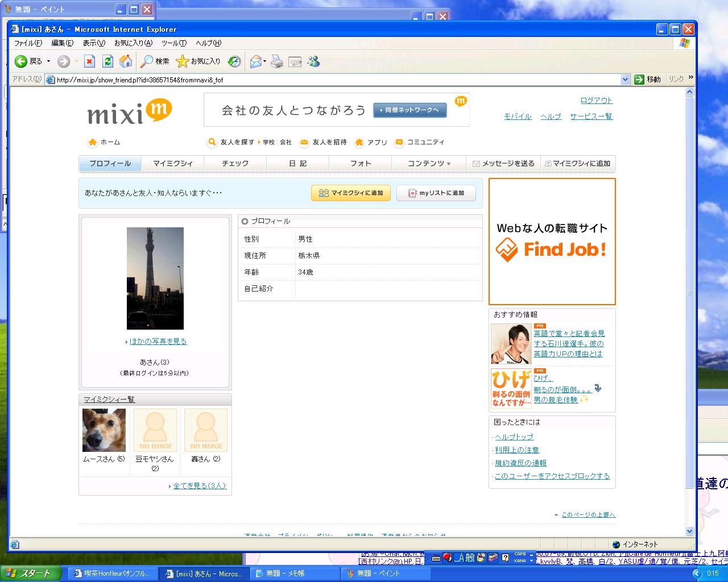728x582 pixels.
Task: Open the Messenger people icon
Action: pos(313,61)
